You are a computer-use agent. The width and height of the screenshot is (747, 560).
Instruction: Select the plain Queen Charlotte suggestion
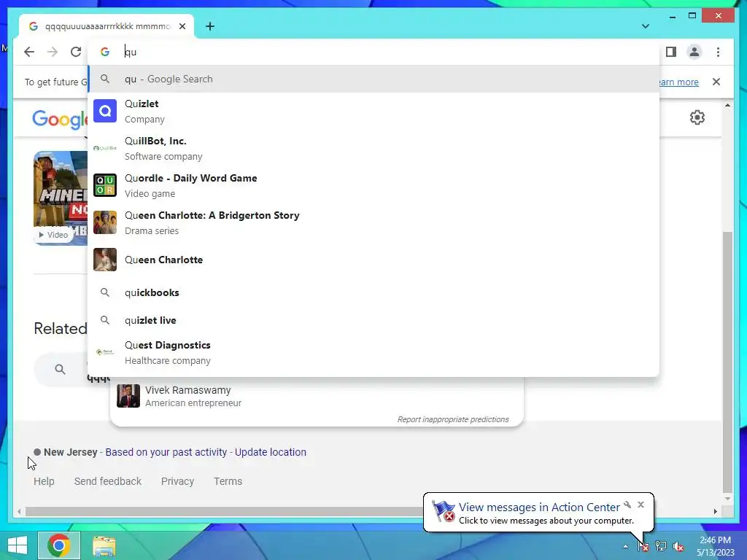click(374, 260)
